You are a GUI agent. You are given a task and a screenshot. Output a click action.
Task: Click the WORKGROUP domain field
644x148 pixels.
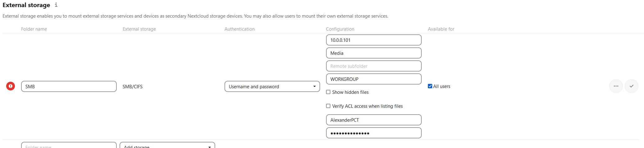374,79
